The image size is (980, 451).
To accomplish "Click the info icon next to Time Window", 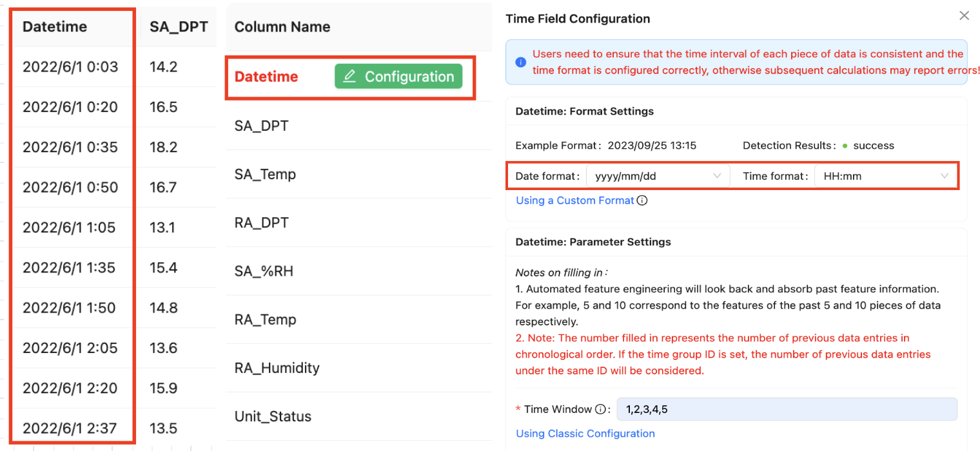I will [x=600, y=409].
